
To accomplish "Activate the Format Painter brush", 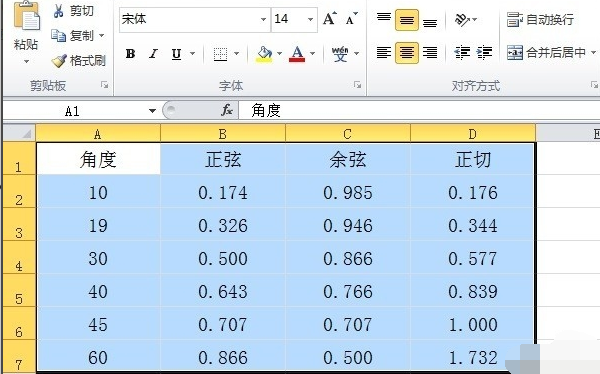I will tap(78, 60).
